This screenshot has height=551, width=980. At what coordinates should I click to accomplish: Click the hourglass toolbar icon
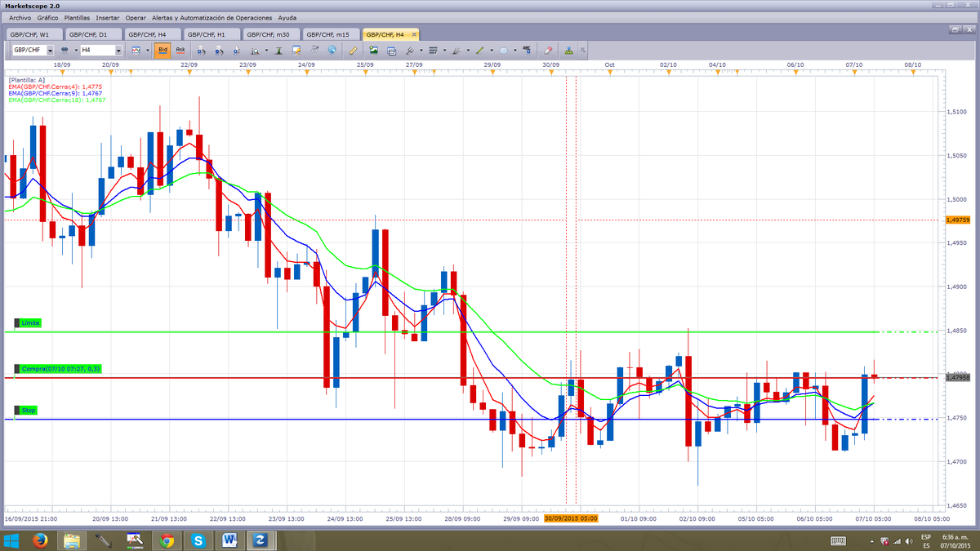(x=278, y=50)
